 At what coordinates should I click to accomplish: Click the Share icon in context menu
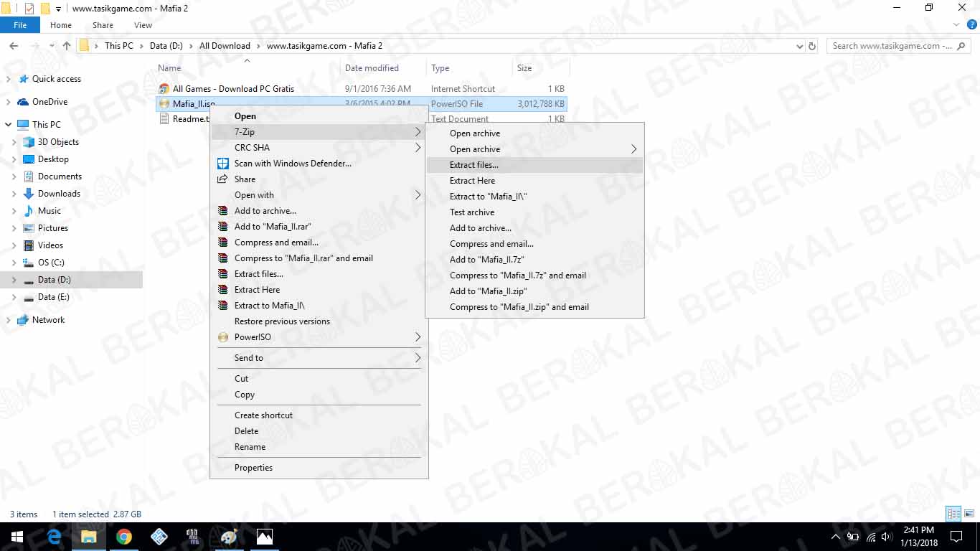tap(222, 179)
